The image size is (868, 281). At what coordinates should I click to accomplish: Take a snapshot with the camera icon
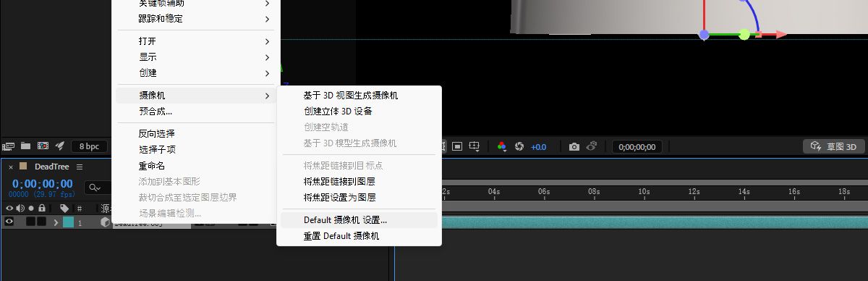574,146
